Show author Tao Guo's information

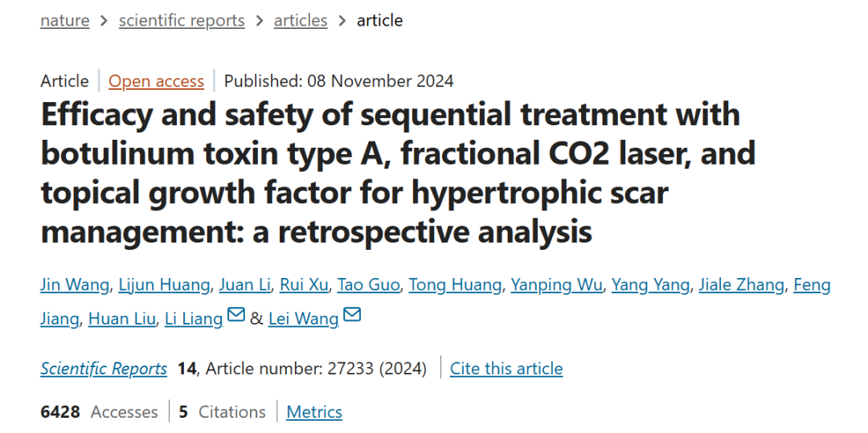pyautogui.click(x=368, y=285)
